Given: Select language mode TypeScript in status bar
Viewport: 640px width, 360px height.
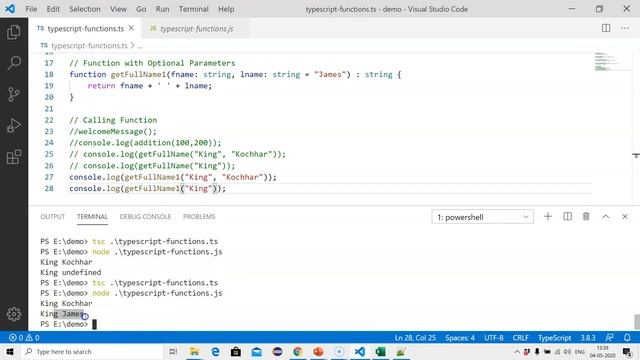Looking at the screenshot, I should tap(554, 338).
